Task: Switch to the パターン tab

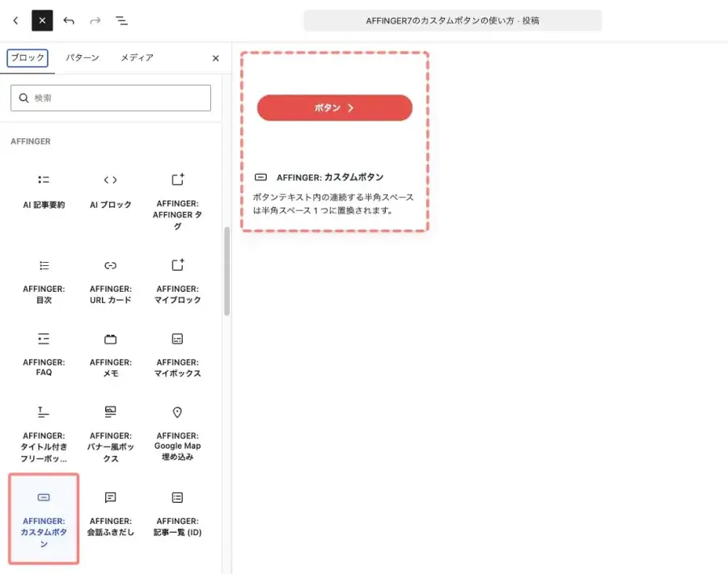Action: pos(83,58)
